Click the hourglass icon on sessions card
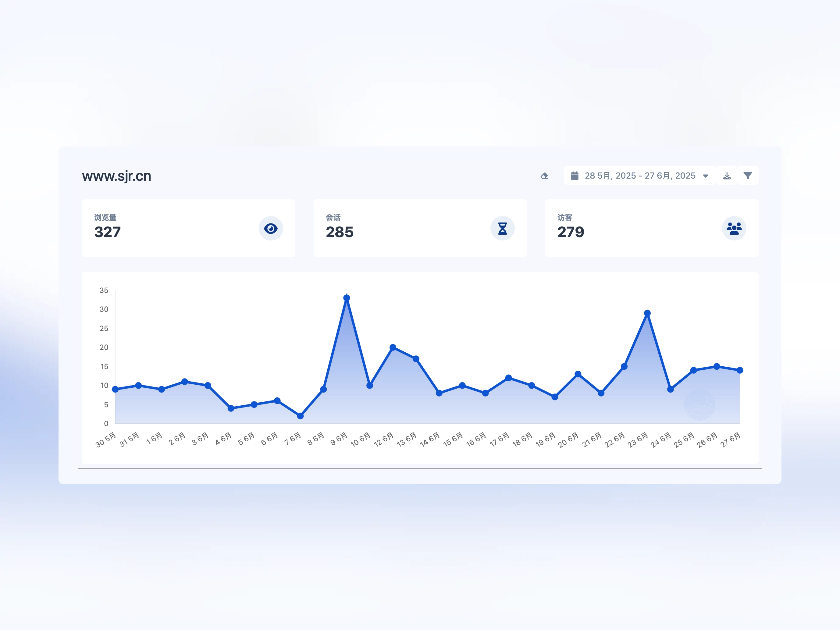840x630 pixels. [502, 228]
